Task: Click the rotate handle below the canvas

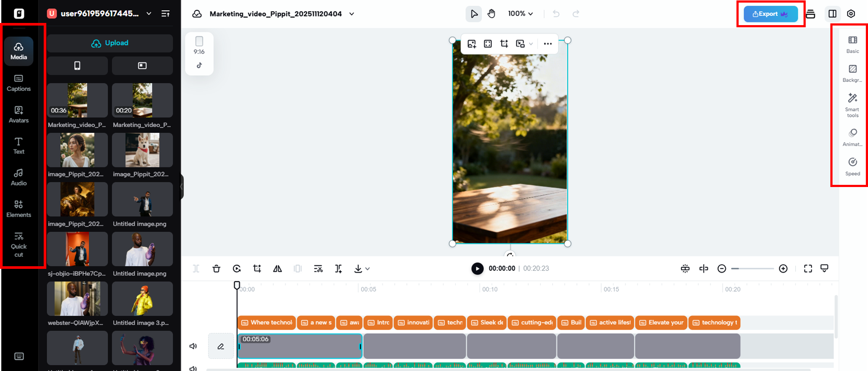Action: (x=510, y=255)
